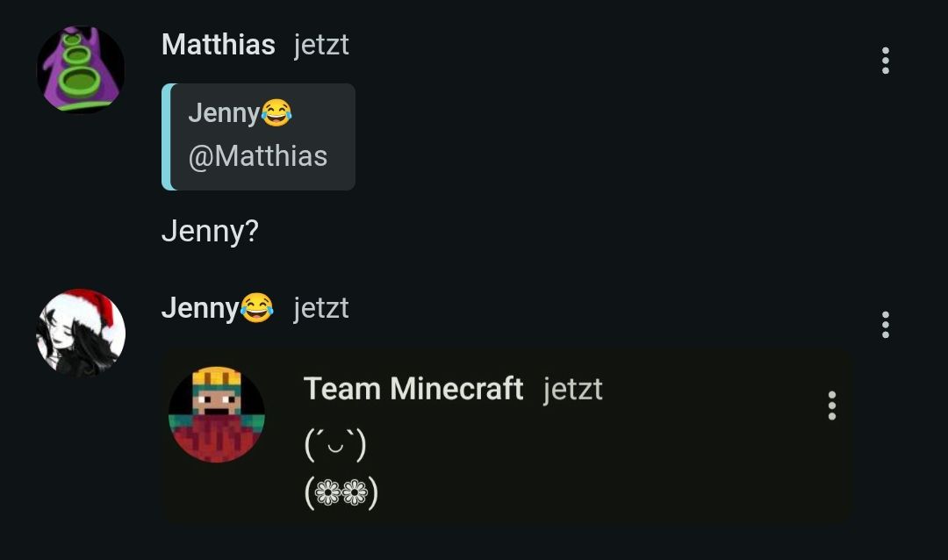This screenshot has height=560, width=948.
Task: Click the @Matthias mention in the quote
Action: tap(258, 156)
